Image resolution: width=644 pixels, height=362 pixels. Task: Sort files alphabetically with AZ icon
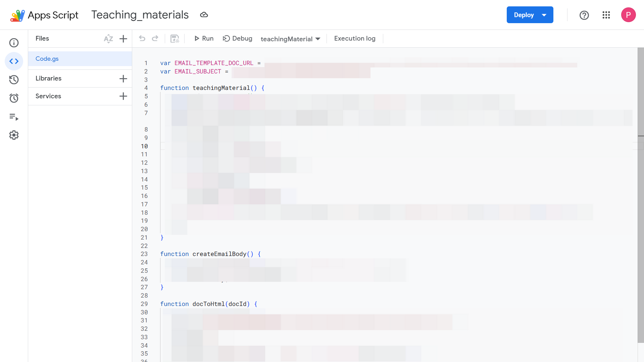pos(108,39)
